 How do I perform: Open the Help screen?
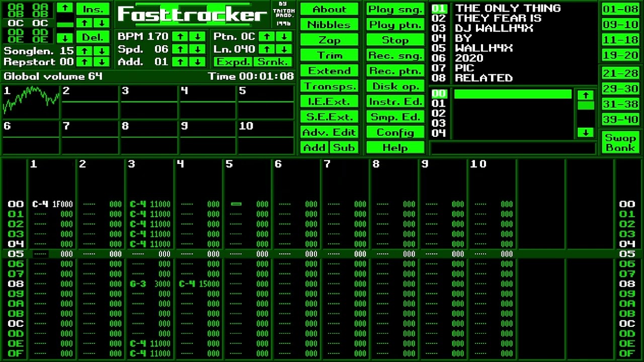[395, 148]
